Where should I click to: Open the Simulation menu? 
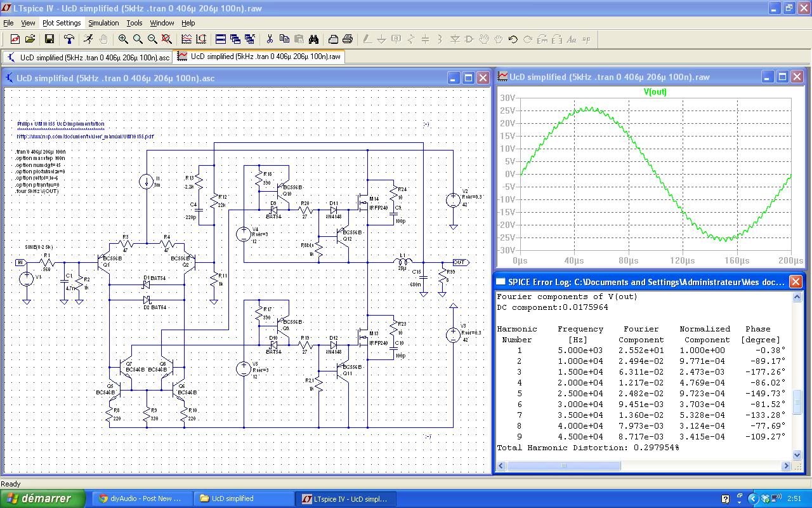click(103, 23)
